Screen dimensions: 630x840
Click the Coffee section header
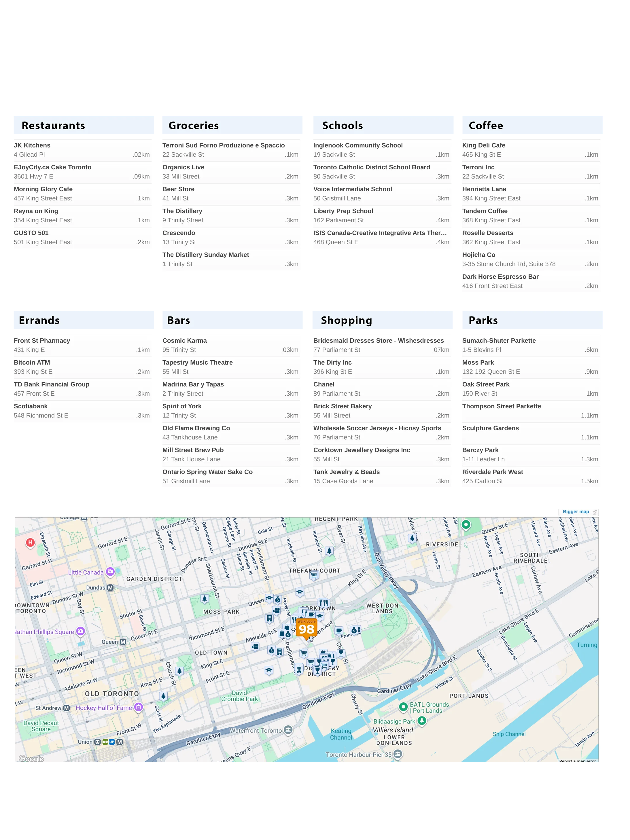coord(532,125)
